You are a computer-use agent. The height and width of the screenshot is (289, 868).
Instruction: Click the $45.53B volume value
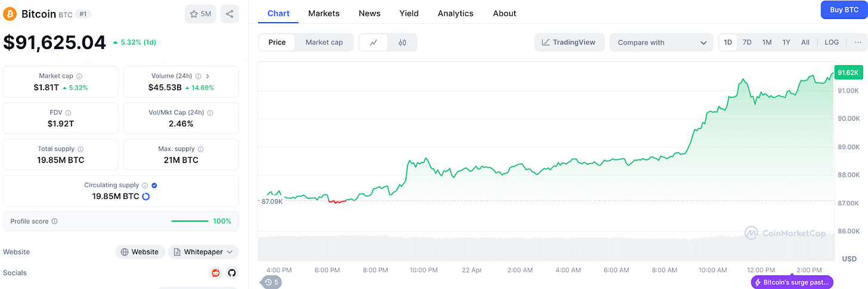click(165, 88)
